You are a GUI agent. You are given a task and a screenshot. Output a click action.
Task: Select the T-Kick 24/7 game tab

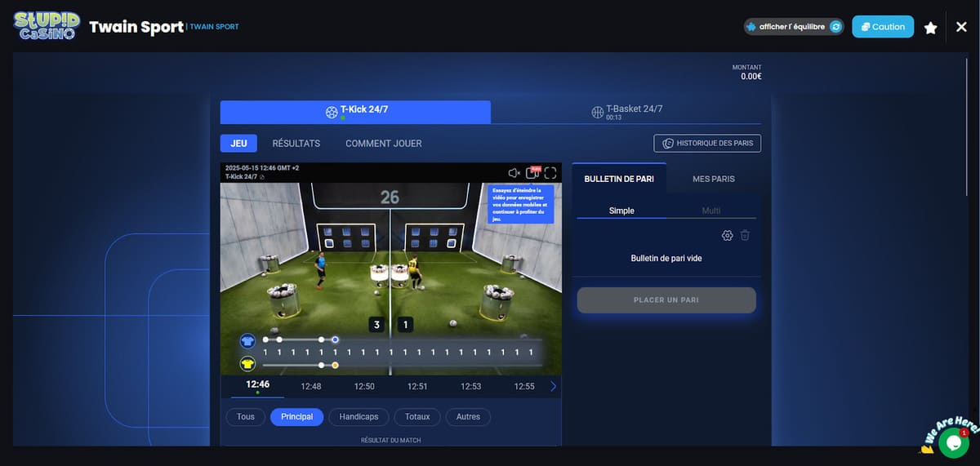pos(355,112)
